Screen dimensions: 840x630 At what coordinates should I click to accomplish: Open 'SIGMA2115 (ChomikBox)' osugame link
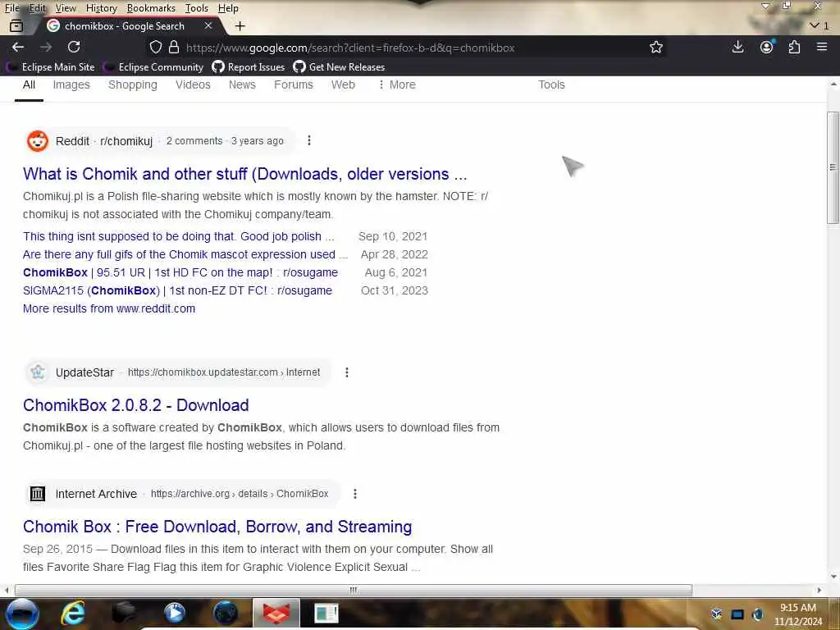point(177,290)
